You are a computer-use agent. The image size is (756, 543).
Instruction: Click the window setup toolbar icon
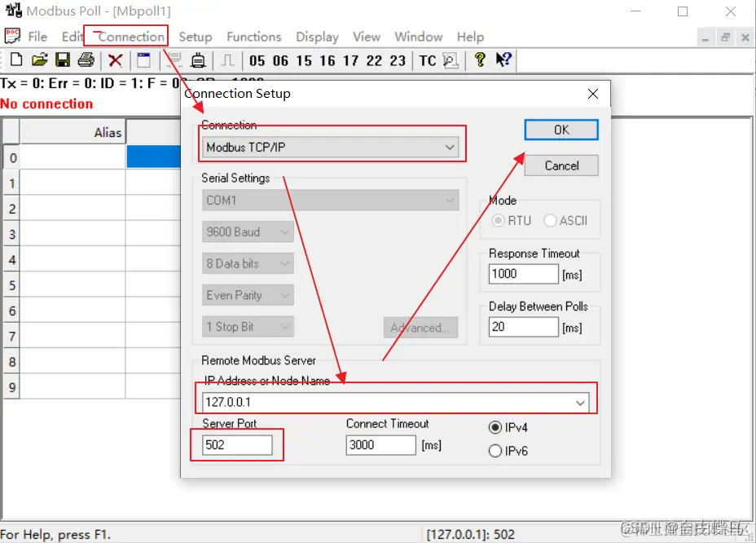click(143, 60)
